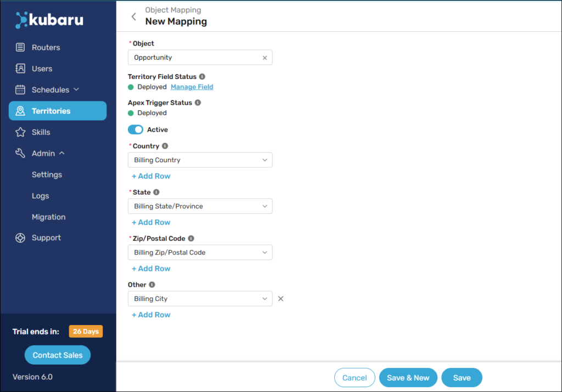Clear the Opportunity object selection
Viewport: 562px width, 392px height.
(x=265, y=58)
